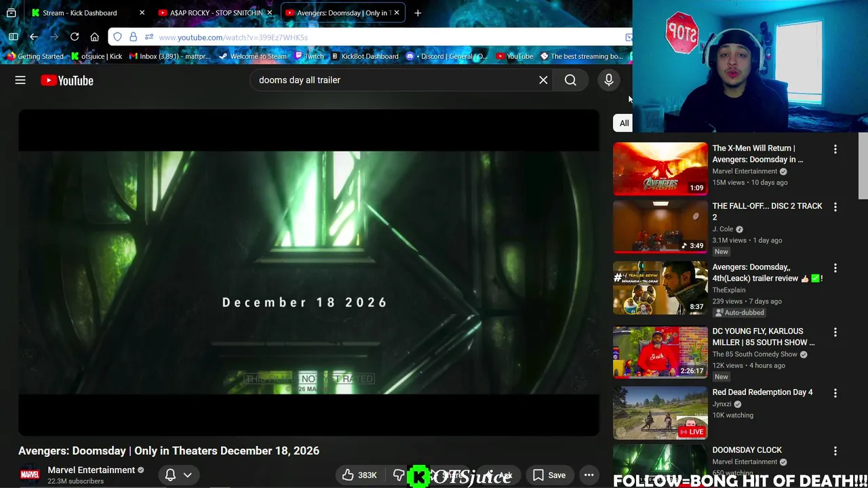This screenshot has height=488, width=868.
Task: Go to the YouTube home logo
Action: coord(66,80)
